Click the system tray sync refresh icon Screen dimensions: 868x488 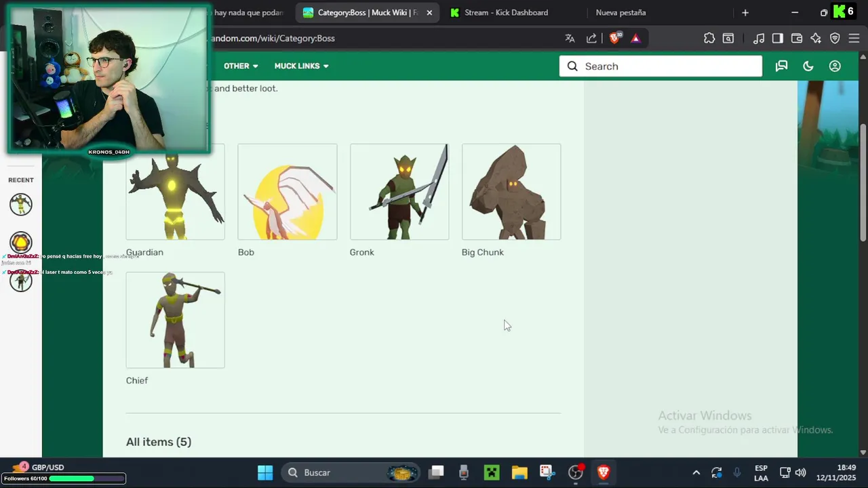[x=717, y=472]
